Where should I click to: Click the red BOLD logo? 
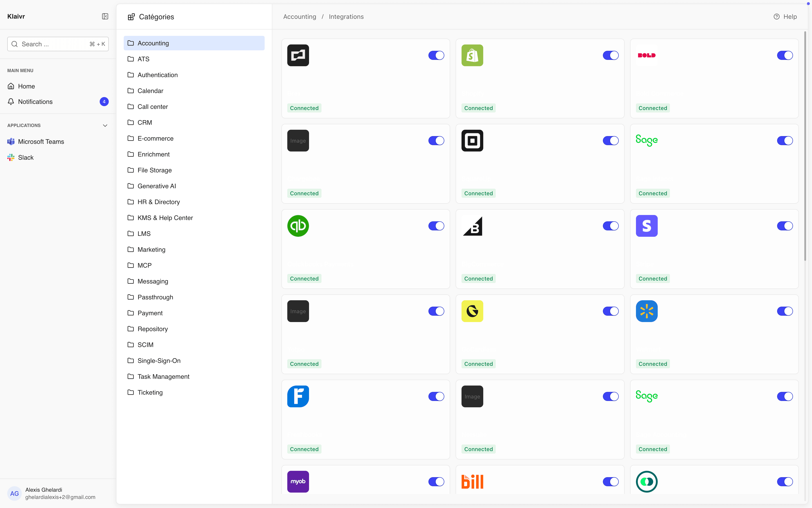click(x=647, y=55)
